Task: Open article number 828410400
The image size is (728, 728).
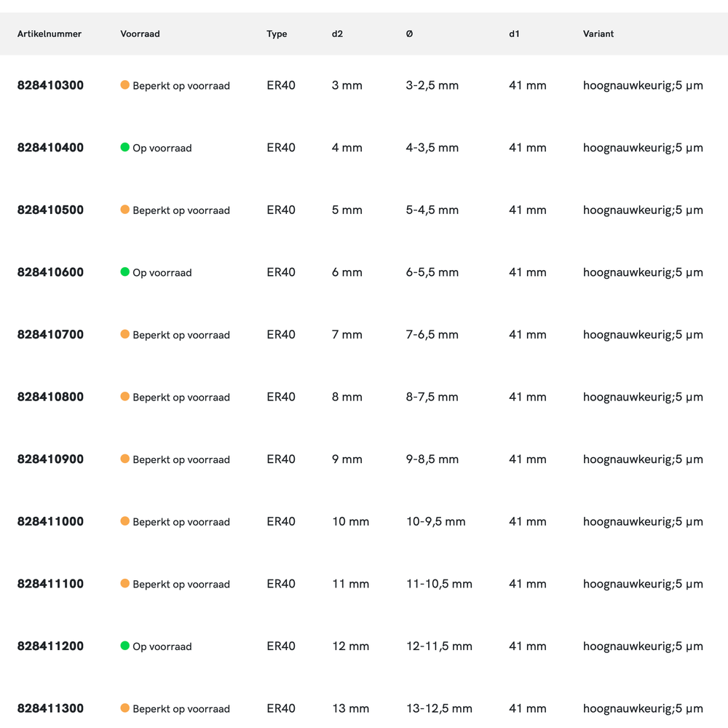Action: [x=50, y=148]
